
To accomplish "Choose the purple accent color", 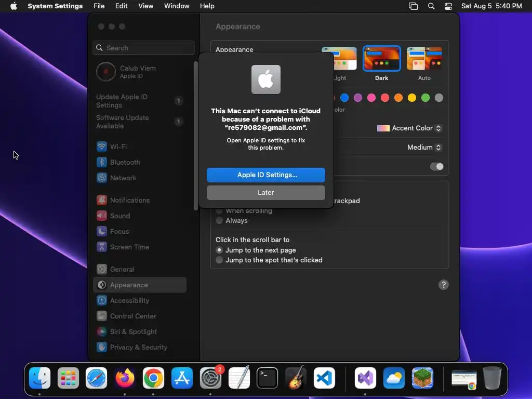I will [x=358, y=98].
